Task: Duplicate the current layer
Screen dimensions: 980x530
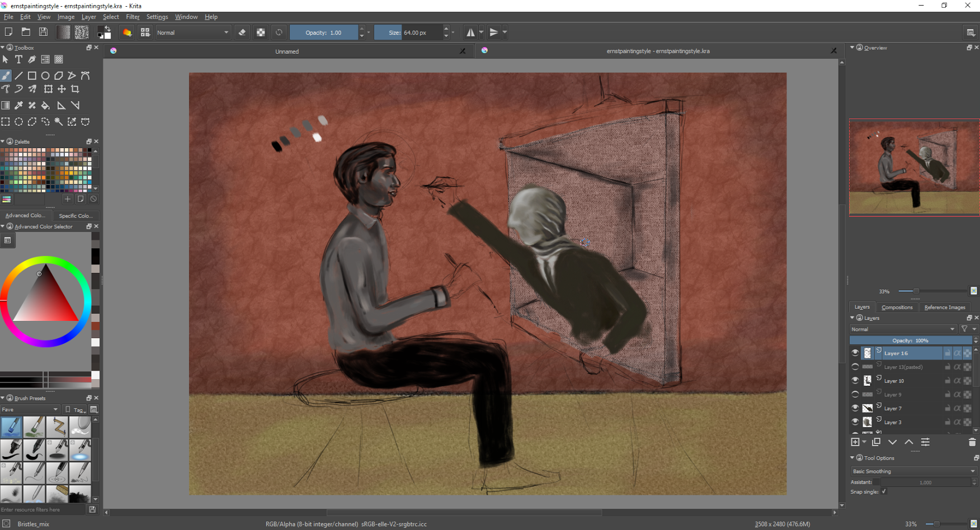Action: click(876, 442)
